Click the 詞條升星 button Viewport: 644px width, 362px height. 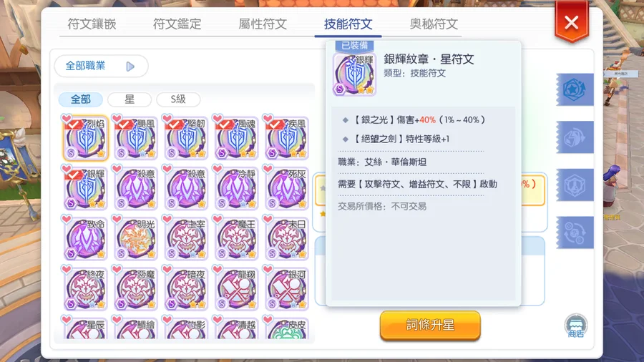coord(430,326)
